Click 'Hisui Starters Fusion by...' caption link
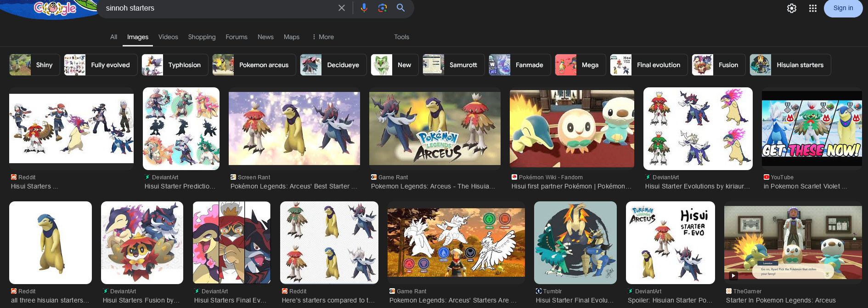 coord(141,300)
